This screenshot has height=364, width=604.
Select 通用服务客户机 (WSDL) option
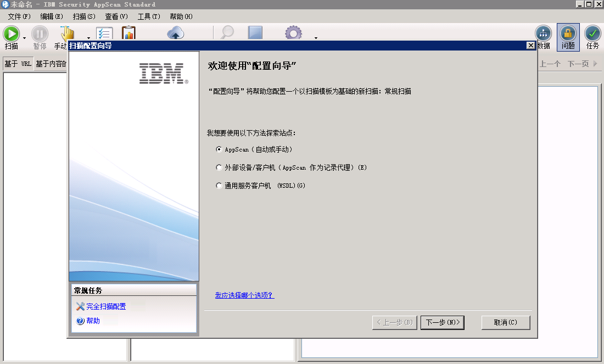tap(219, 186)
